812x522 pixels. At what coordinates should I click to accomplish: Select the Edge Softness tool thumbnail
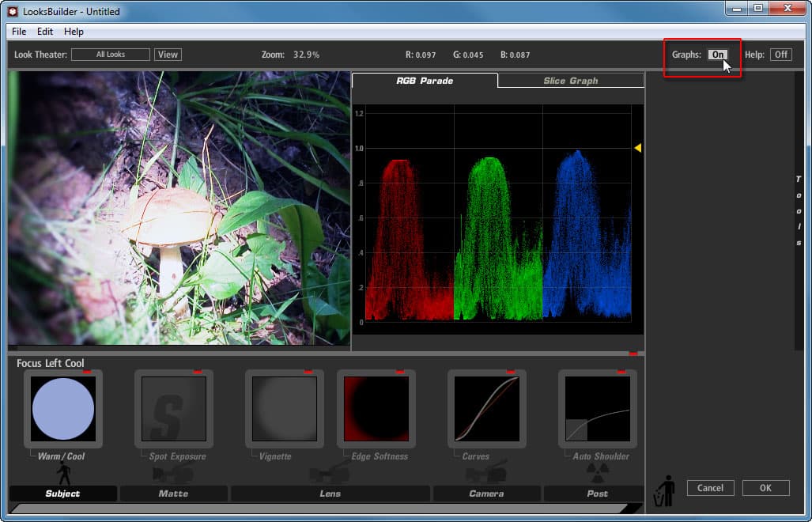coord(376,409)
